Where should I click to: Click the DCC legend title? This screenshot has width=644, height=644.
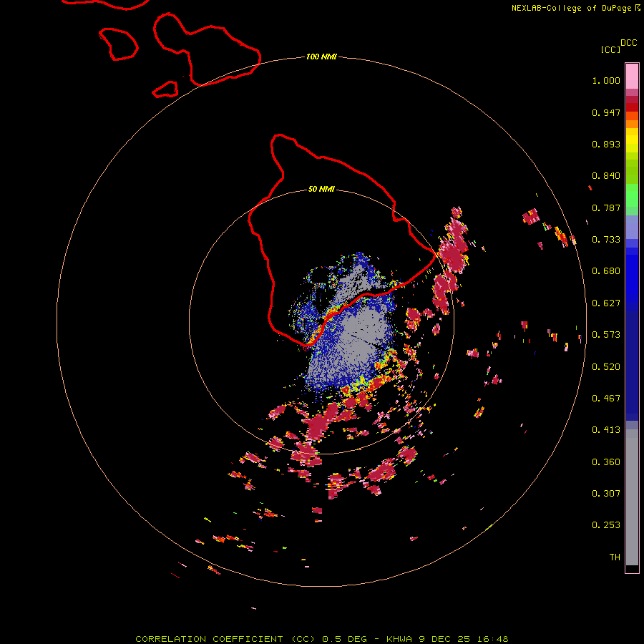pos(628,43)
